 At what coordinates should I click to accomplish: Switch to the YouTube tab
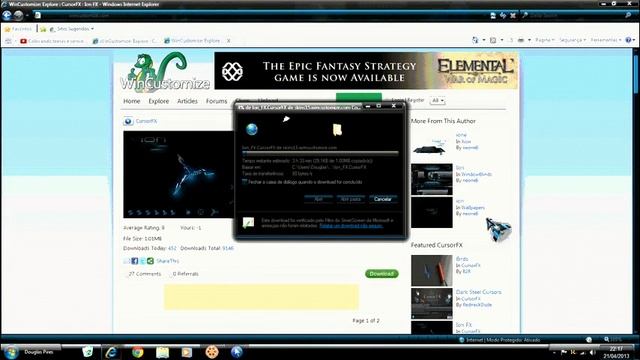click(52, 41)
